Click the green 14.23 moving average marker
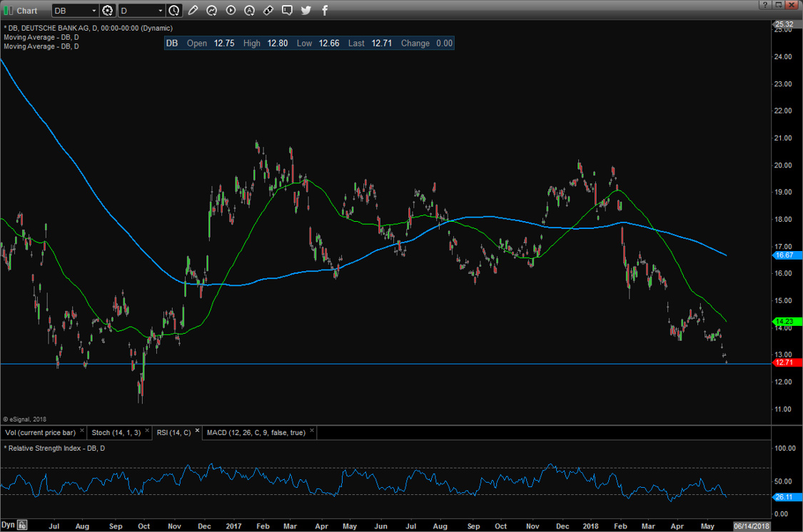The image size is (803, 532). click(x=786, y=322)
